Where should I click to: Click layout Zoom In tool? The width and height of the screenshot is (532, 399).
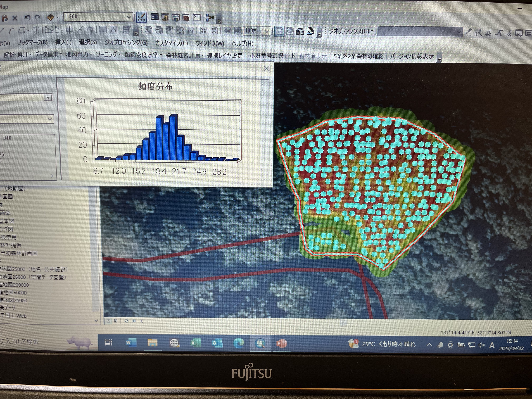(148, 30)
